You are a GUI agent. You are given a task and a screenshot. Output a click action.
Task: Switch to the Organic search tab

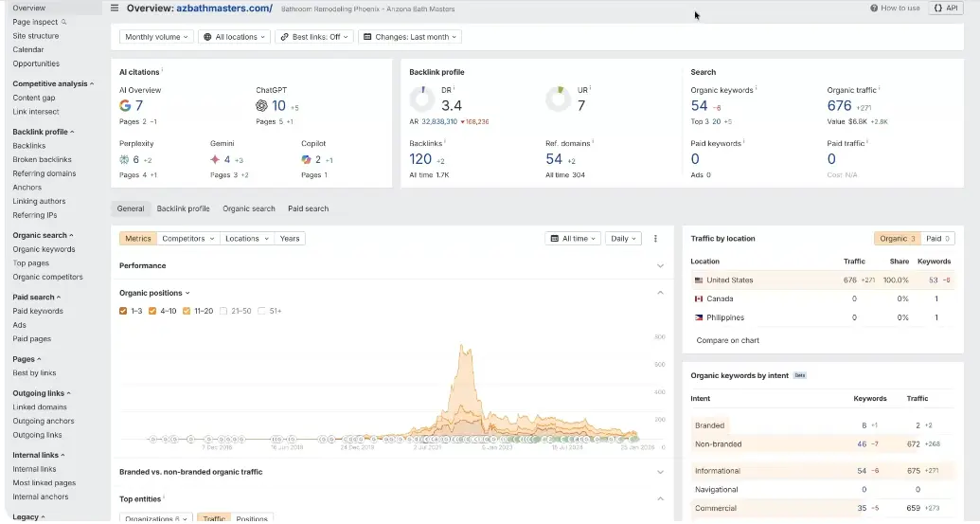(249, 208)
